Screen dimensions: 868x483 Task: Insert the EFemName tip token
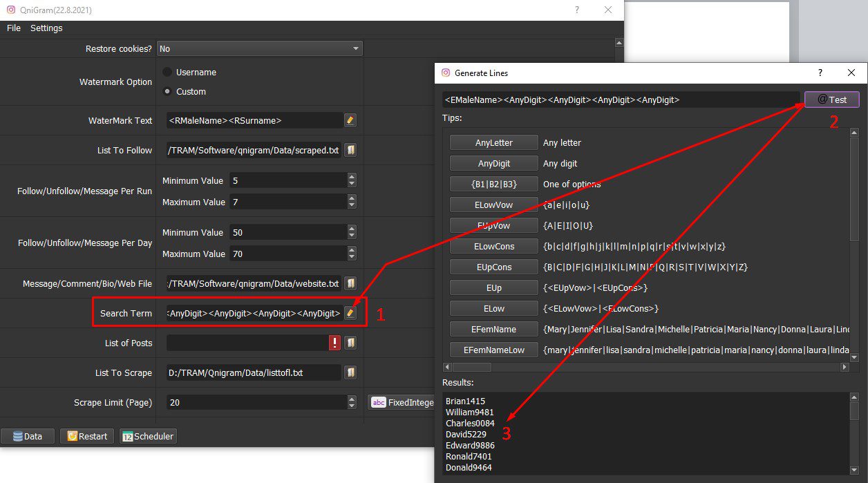pos(494,329)
